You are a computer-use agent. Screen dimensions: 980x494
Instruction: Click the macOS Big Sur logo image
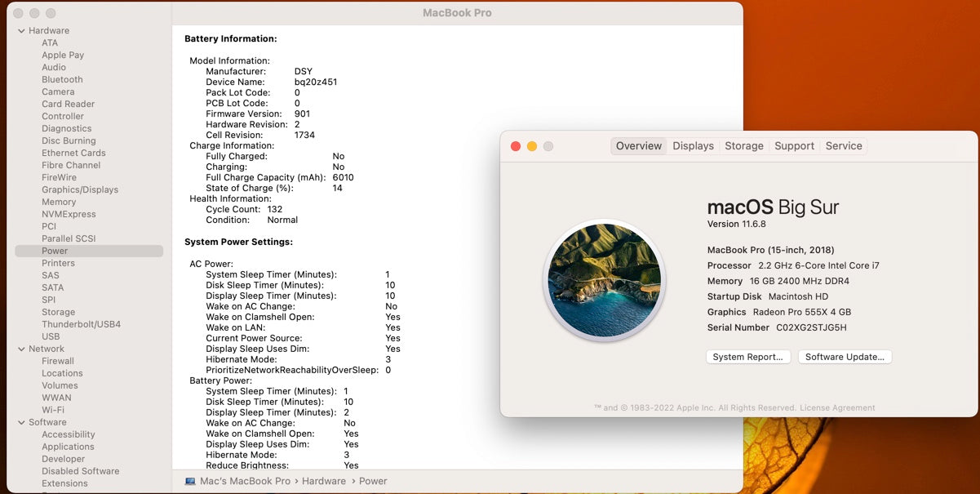tap(604, 280)
